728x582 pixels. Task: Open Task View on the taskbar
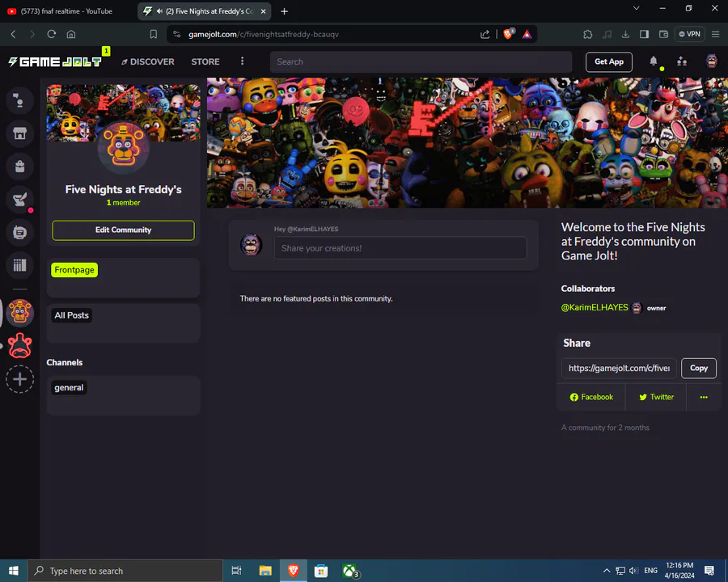tap(236, 571)
